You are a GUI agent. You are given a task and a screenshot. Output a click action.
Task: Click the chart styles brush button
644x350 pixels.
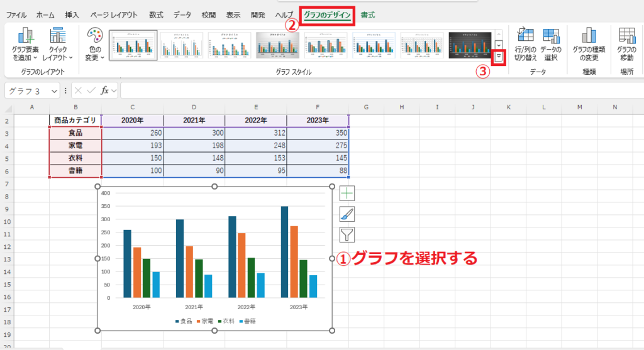pyautogui.click(x=347, y=214)
